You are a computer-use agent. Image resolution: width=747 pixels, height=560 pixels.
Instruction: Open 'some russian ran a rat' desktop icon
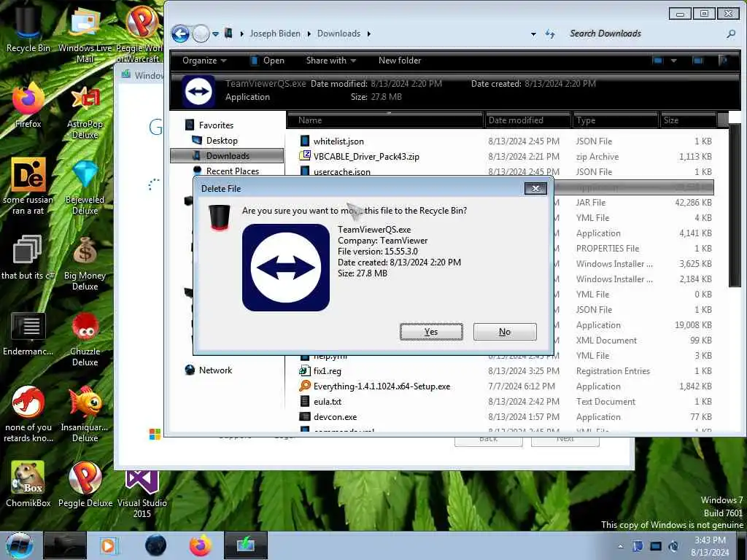tap(28, 186)
